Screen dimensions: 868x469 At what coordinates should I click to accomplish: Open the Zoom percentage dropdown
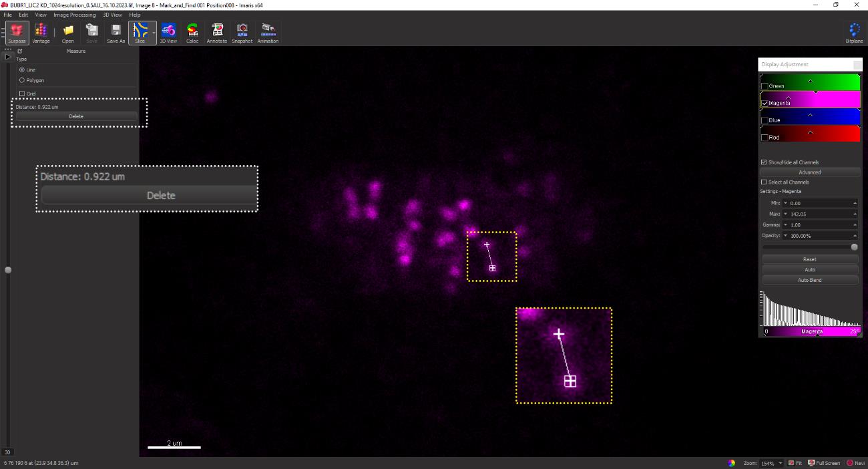pyautogui.click(x=780, y=463)
